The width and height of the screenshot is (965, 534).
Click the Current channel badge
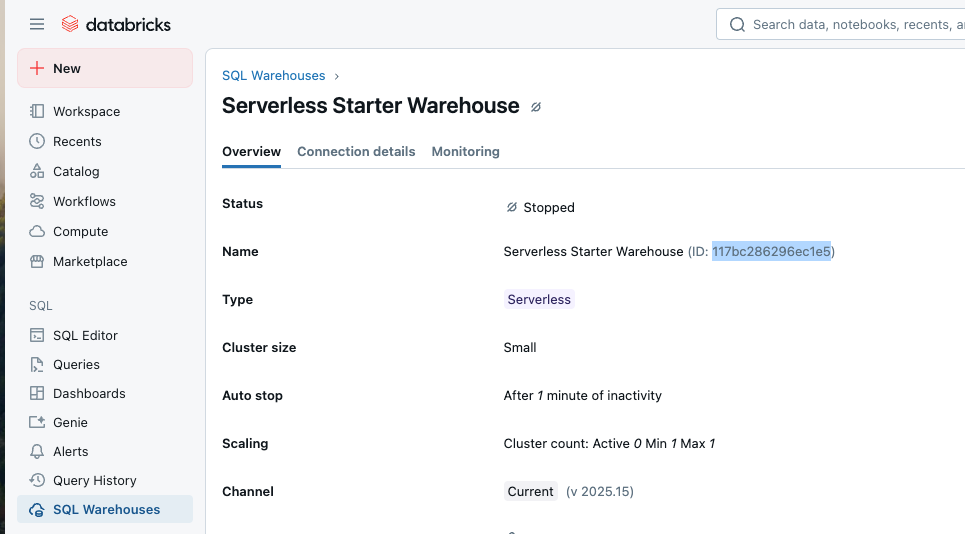click(531, 492)
